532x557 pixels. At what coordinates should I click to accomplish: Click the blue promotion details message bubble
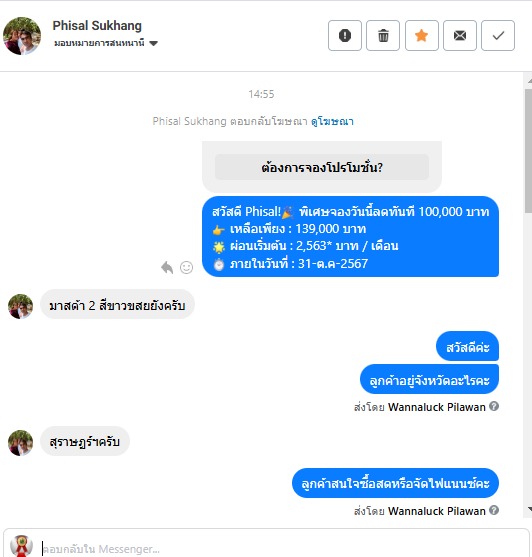[x=351, y=237]
